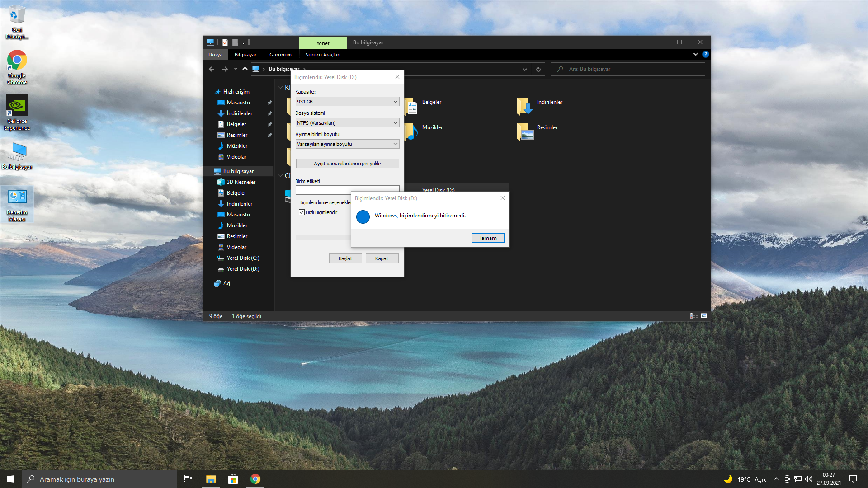Screen dimensions: 868x488
Task: Open the customize quick access toolbar dropdown
Action: click(243, 42)
